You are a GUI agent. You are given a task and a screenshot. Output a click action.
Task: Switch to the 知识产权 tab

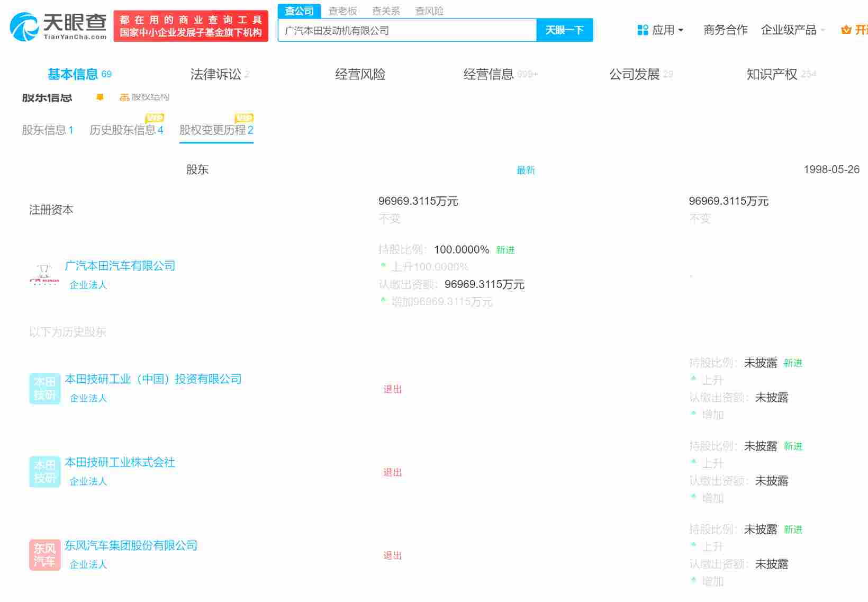[771, 74]
